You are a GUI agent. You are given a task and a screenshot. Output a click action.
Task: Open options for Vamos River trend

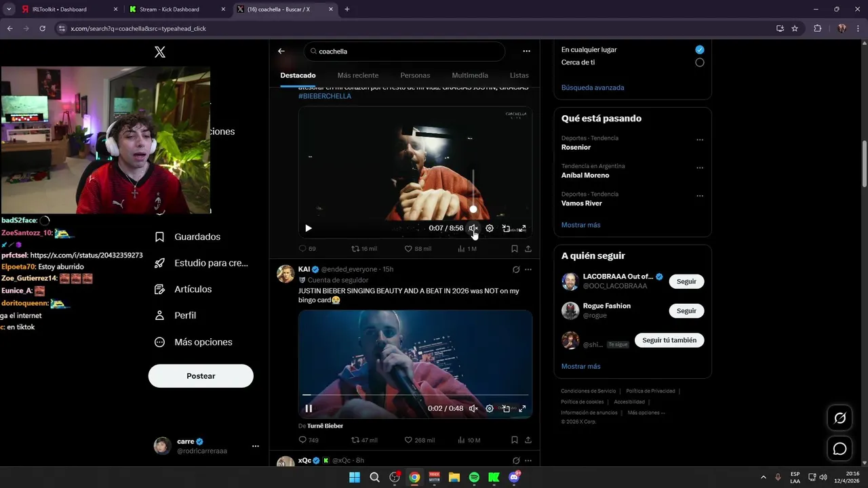tap(700, 197)
